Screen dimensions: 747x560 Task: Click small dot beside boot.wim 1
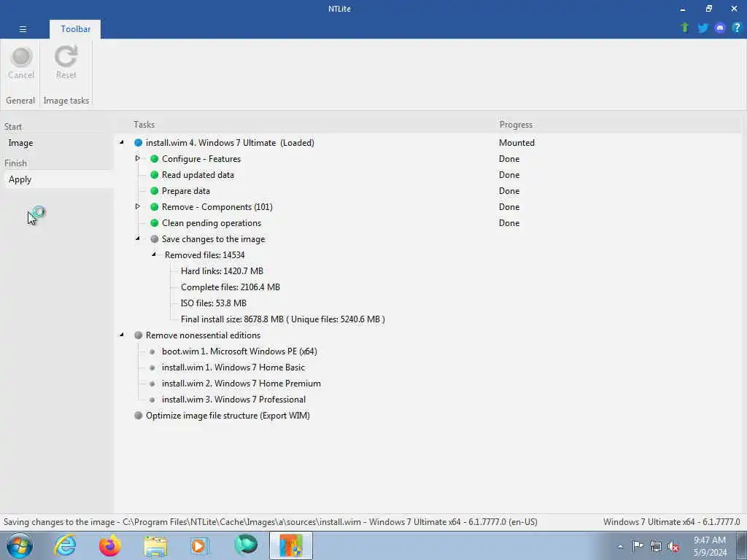coord(152,351)
